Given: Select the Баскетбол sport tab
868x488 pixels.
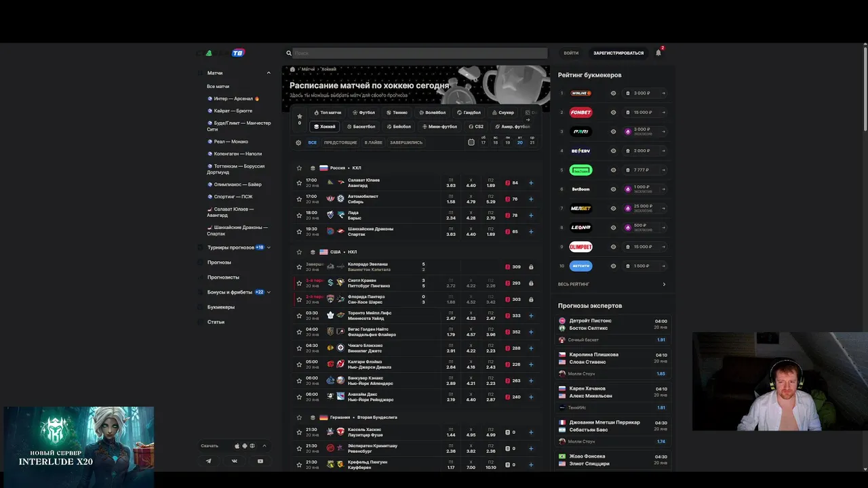Looking at the screenshot, I should pyautogui.click(x=361, y=127).
